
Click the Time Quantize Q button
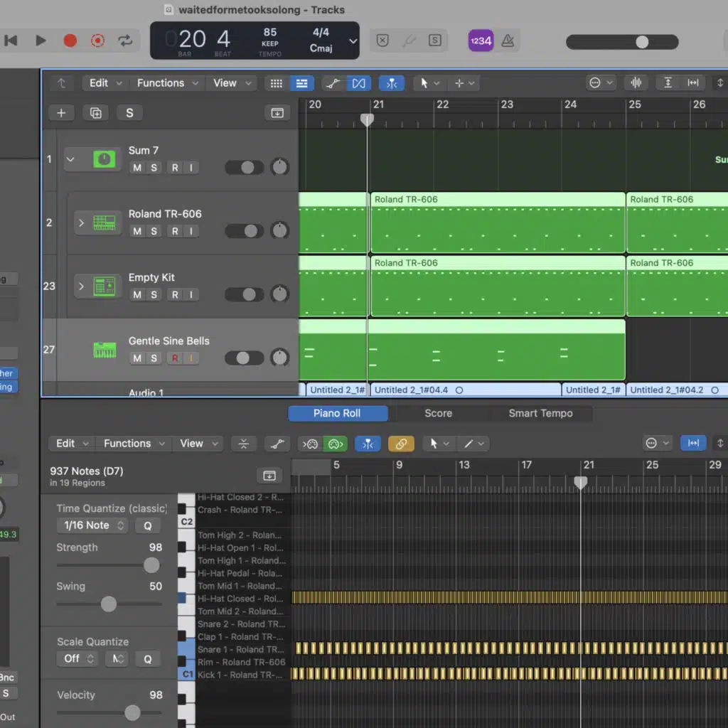[x=148, y=525]
